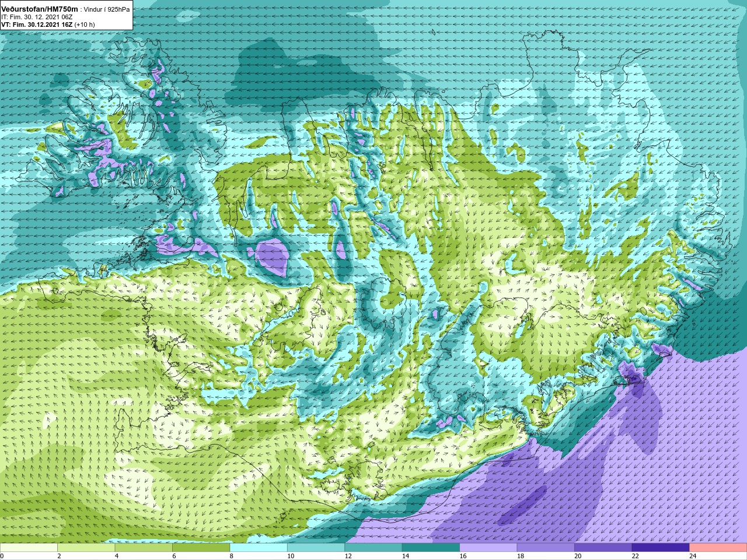Click the light cyan 8–10 legend color
The width and height of the screenshot is (747, 560).
259,548
